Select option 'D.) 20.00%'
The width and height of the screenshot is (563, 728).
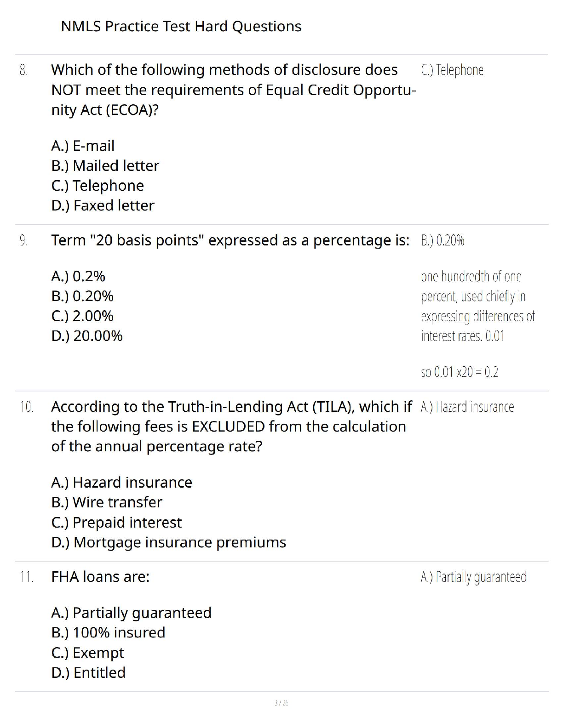click(87, 336)
